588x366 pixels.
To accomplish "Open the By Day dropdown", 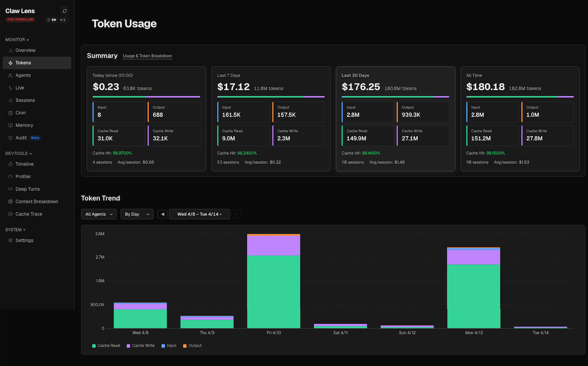I will tap(137, 214).
